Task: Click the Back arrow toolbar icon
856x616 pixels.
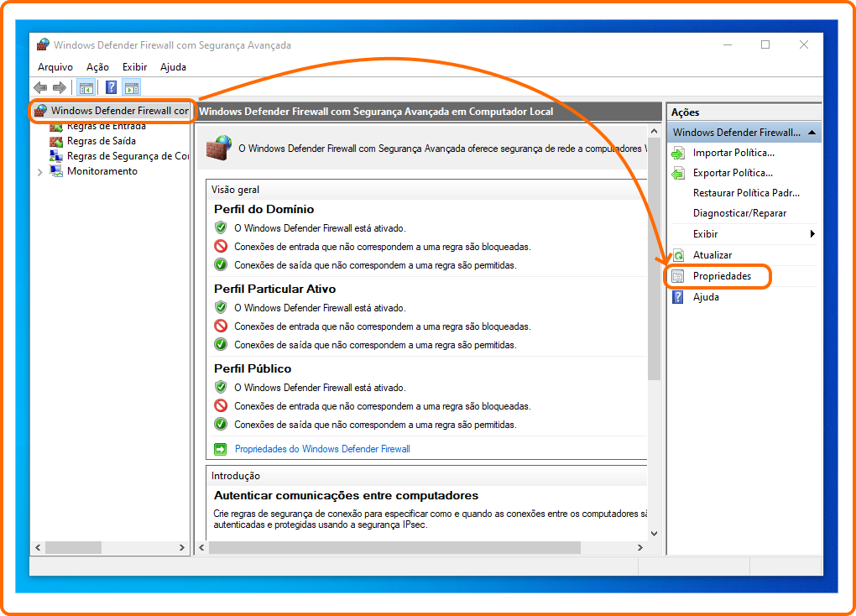Action: (x=40, y=87)
